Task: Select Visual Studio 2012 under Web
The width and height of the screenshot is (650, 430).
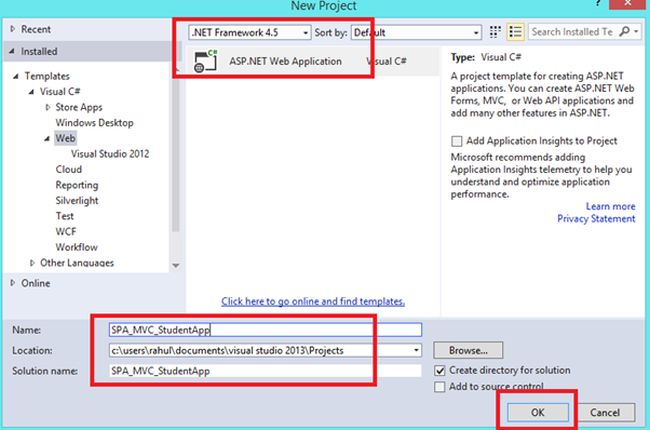Action: 110,154
